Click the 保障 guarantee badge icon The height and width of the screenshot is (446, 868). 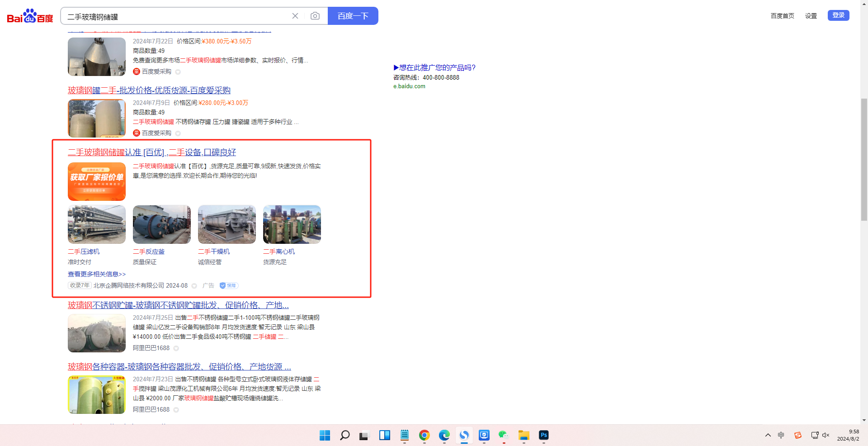point(229,285)
